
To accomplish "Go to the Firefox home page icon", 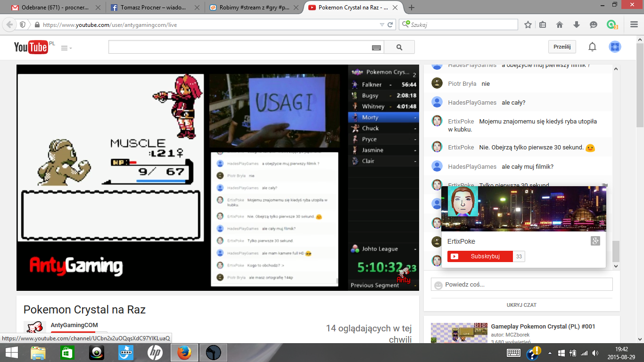I will (x=560, y=25).
